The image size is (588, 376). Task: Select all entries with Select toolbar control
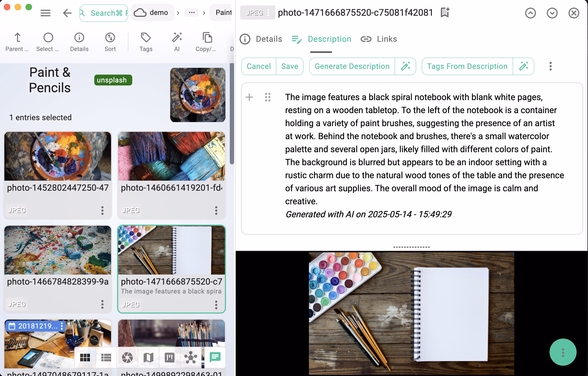coord(48,41)
